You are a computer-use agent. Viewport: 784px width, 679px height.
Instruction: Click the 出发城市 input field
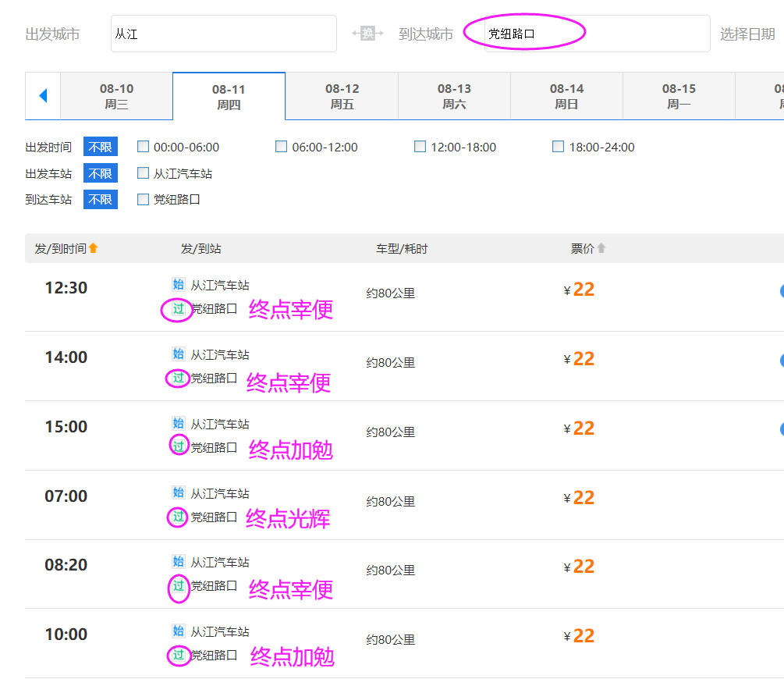click(223, 34)
